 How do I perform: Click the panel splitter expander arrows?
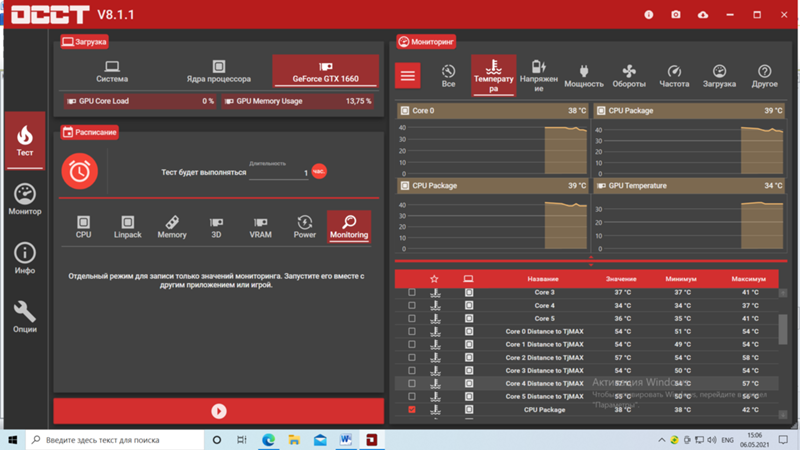591,261
